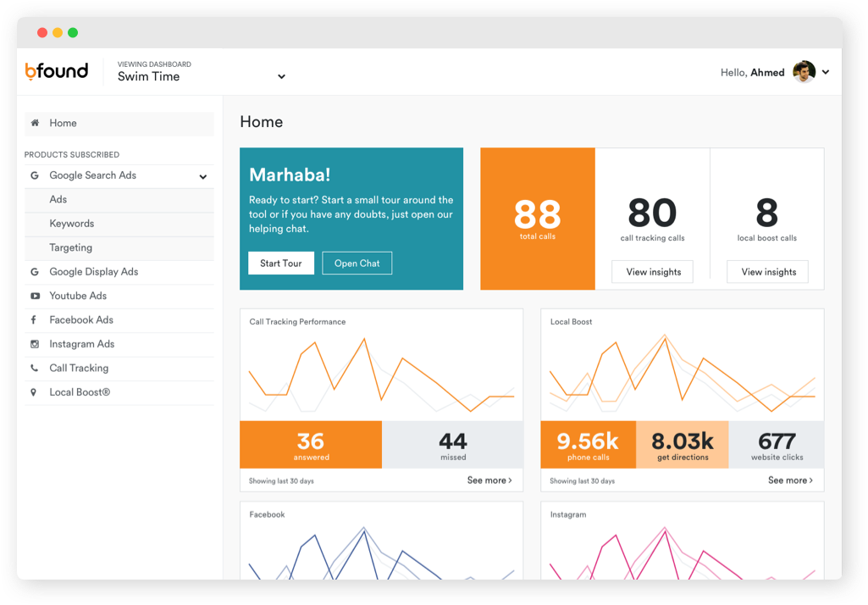Click the VIEWING DASHBOARD label

tap(154, 64)
